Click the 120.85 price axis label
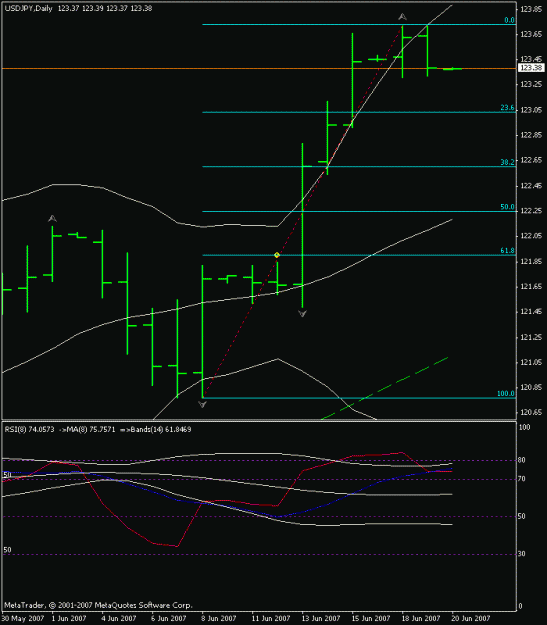The height and width of the screenshot is (625, 547). (x=531, y=387)
